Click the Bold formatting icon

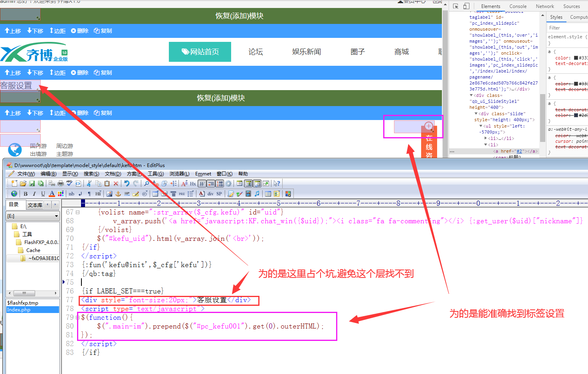(x=26, y=194)
